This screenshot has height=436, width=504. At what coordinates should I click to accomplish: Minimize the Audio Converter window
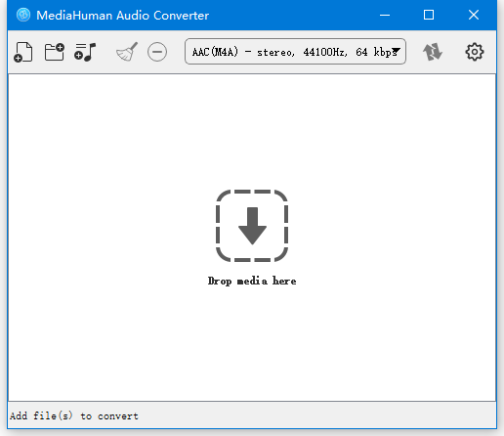[x=385, y=15]
